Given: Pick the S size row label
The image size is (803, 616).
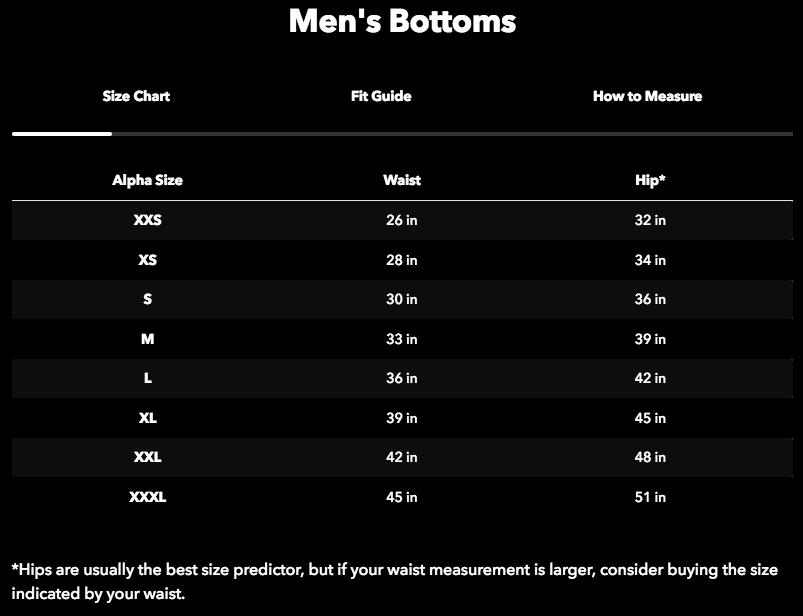Looking at the screenshot, I should coord(147,299).
